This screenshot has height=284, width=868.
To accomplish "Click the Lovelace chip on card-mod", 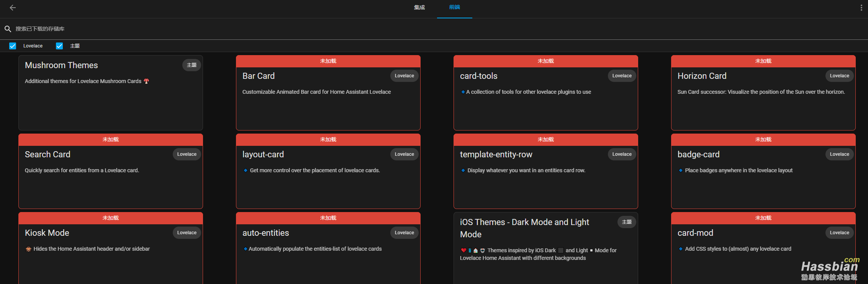I will click(x=840, y=233).
